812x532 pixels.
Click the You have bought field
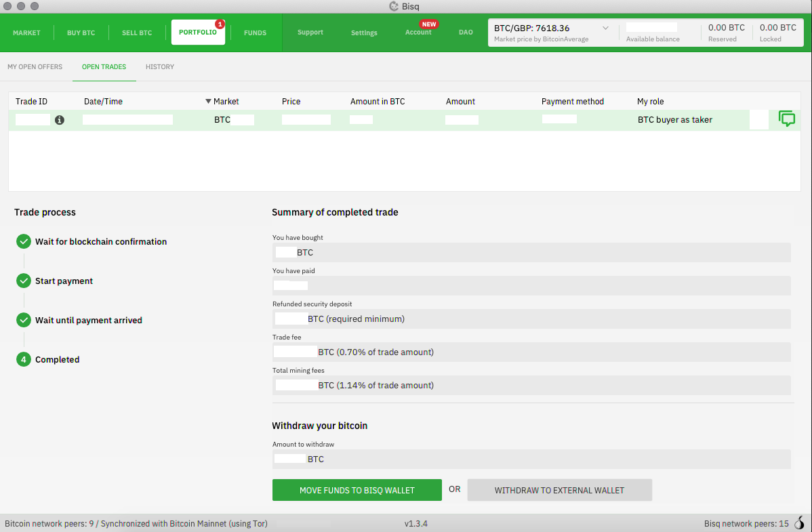[x=531, y=252]
